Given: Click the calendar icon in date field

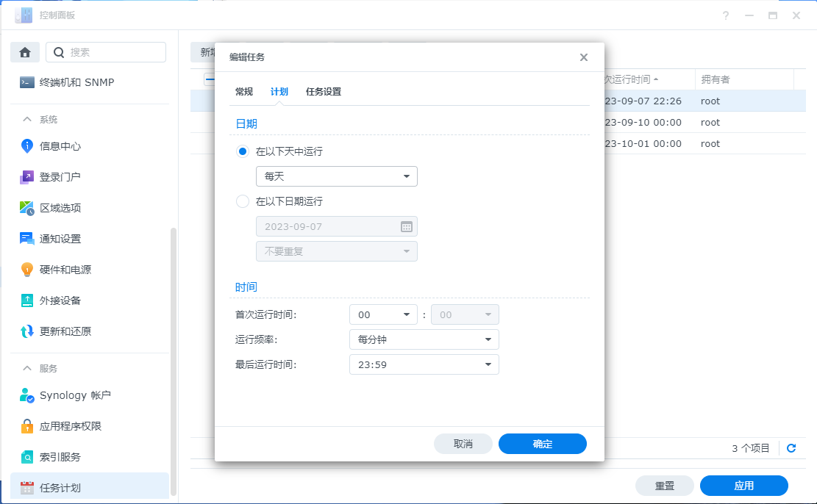Looking at the screenshot, I should 406,226.
